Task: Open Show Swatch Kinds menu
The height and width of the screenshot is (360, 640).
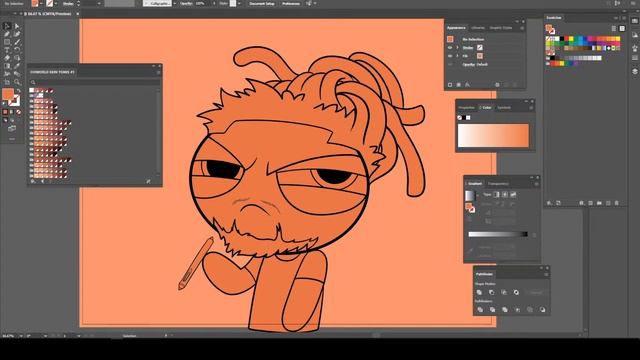Action: pos(581,203)
